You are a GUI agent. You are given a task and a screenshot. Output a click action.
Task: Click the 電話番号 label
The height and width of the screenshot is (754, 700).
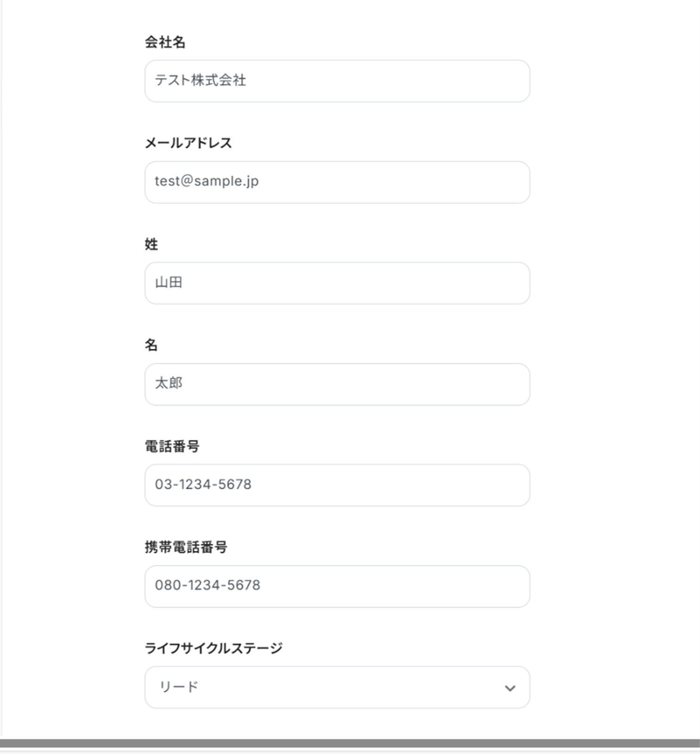(x=172, y=446)
